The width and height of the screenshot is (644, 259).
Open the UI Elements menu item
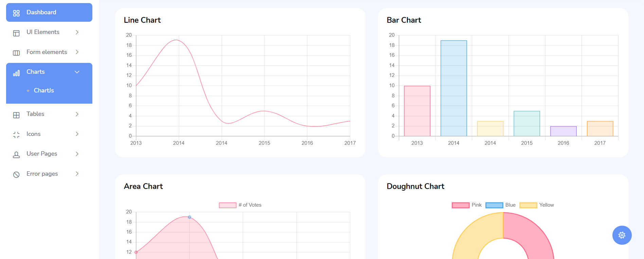(49, 32)
